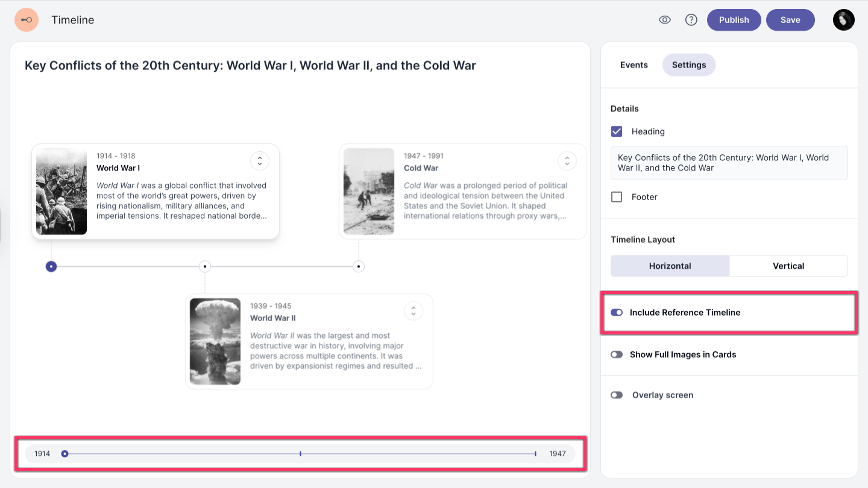Expand the Cold War card

[567, 161]
